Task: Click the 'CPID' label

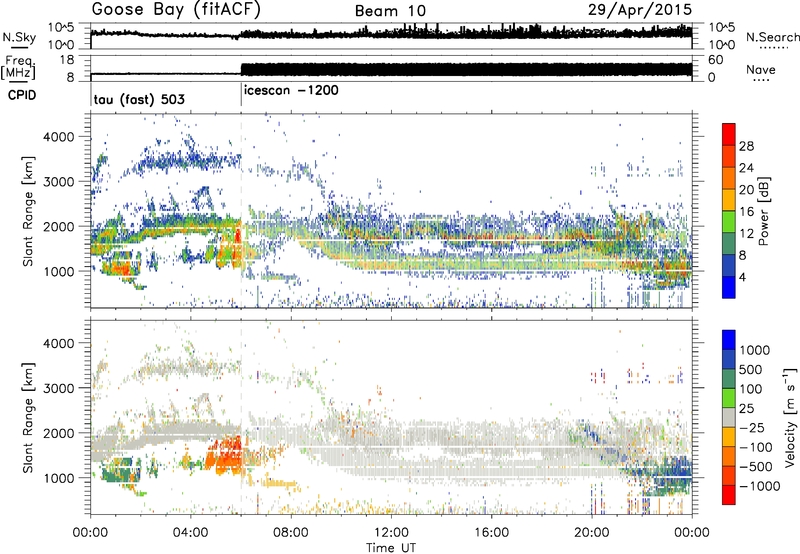Action: pyautogui.click(x=22, y=95)
